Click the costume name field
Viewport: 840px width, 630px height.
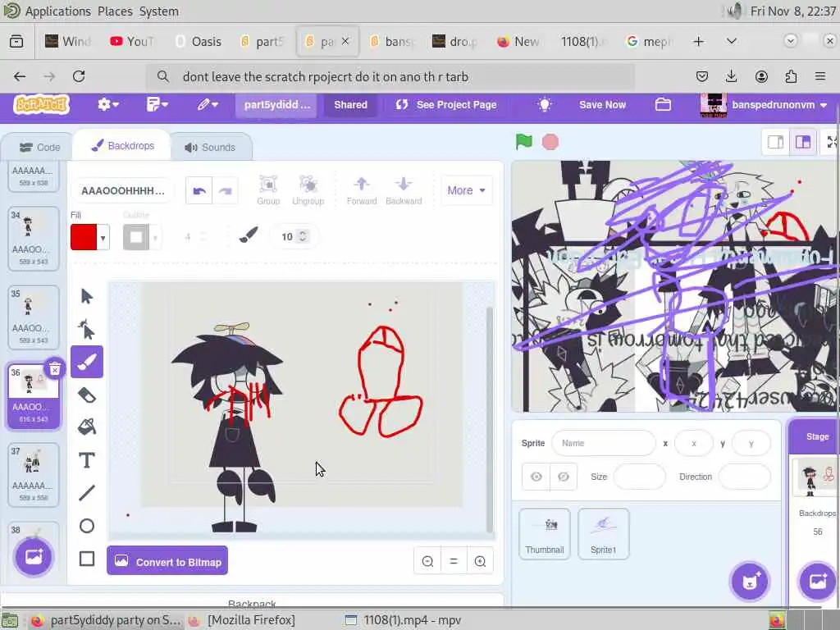[123, 190]
